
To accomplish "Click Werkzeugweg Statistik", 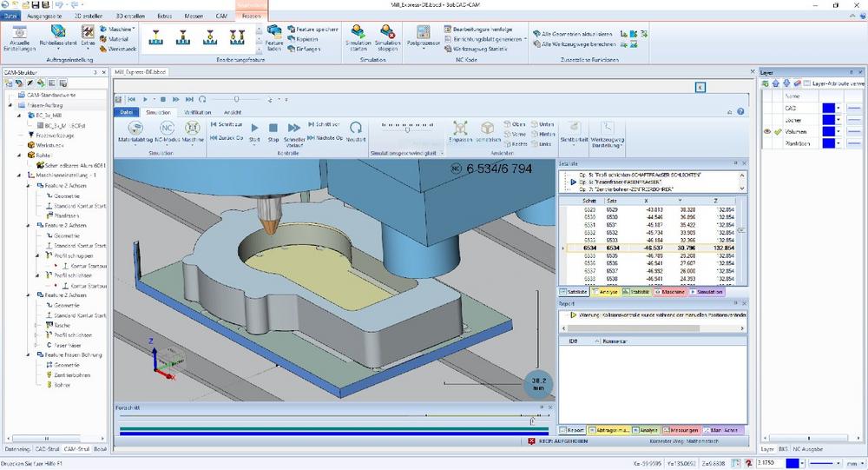I will coord(476,49).
